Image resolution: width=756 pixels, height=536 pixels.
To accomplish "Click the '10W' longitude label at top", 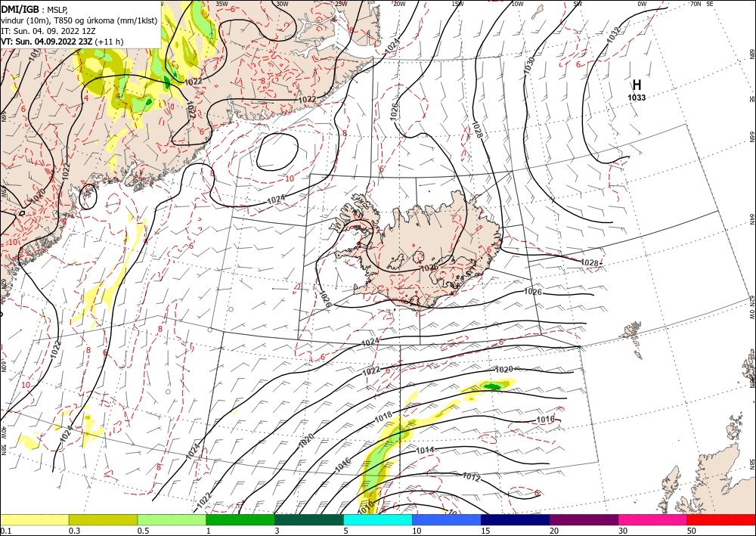I will [x=517, y=4].
